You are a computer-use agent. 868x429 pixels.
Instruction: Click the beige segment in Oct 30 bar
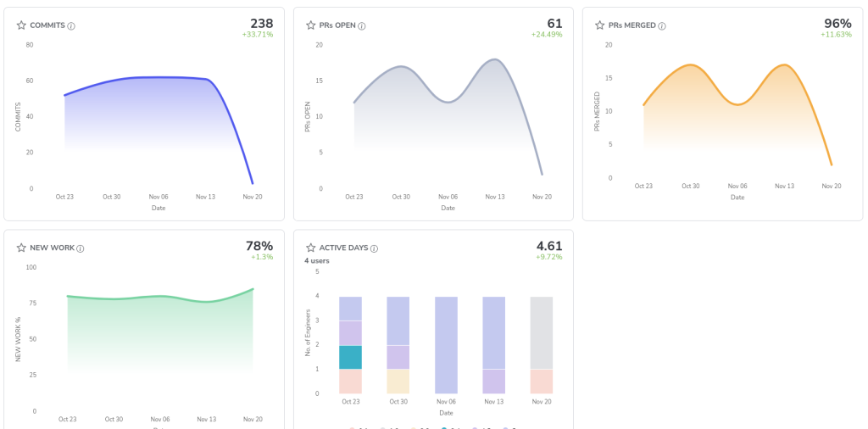tap(398, 382)
